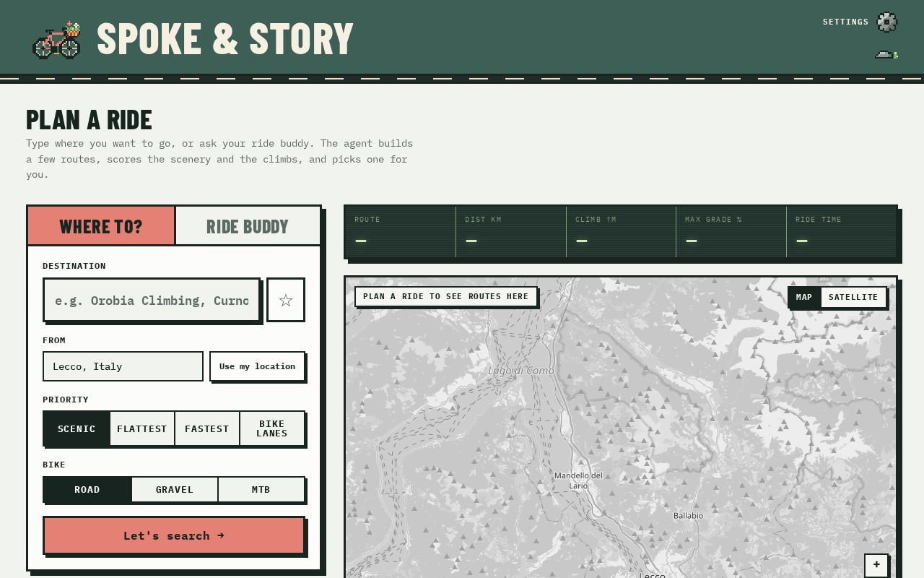Open settings via the gear icon
The image size is (924, 578).
pyautogui.click(x=887, y=22)
